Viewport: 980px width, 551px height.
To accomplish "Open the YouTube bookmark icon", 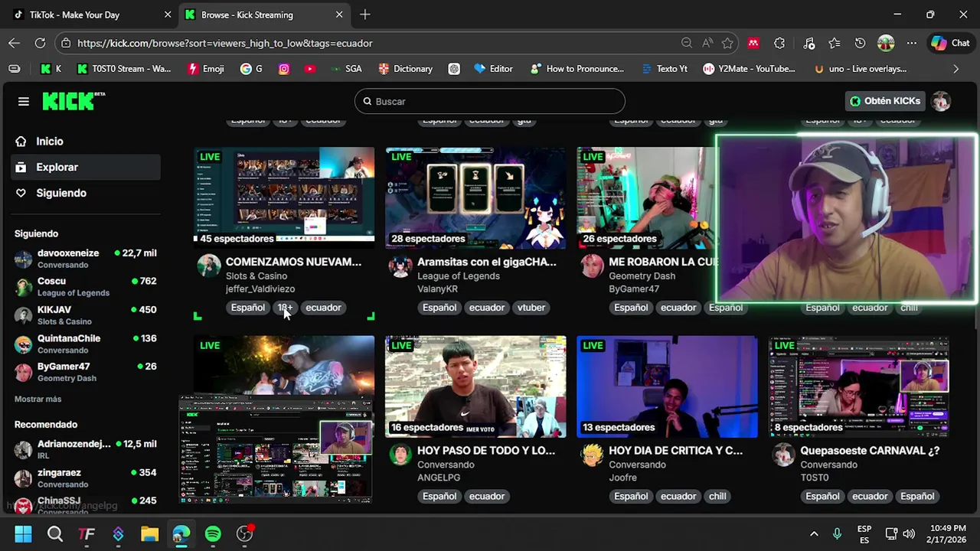I will (x=309, y=69).
